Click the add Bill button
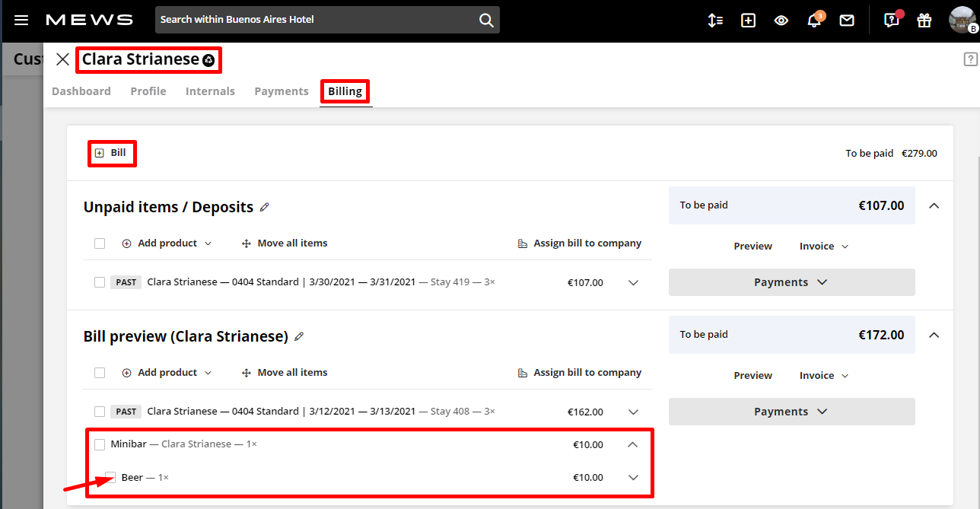 (111, 153)
